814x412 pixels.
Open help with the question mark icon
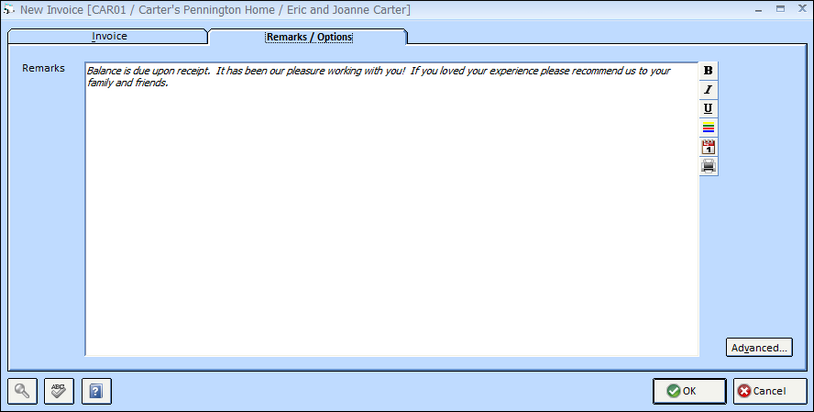point(97,391)
